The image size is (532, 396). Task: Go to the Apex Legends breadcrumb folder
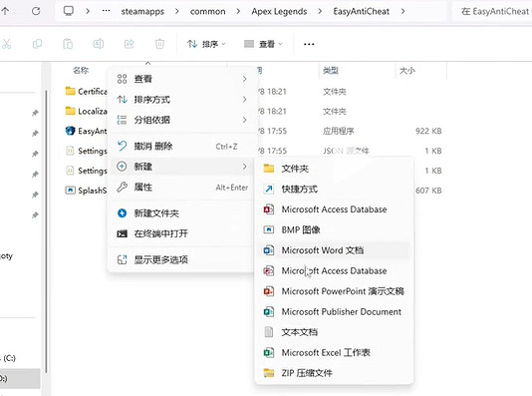point(279,12)
